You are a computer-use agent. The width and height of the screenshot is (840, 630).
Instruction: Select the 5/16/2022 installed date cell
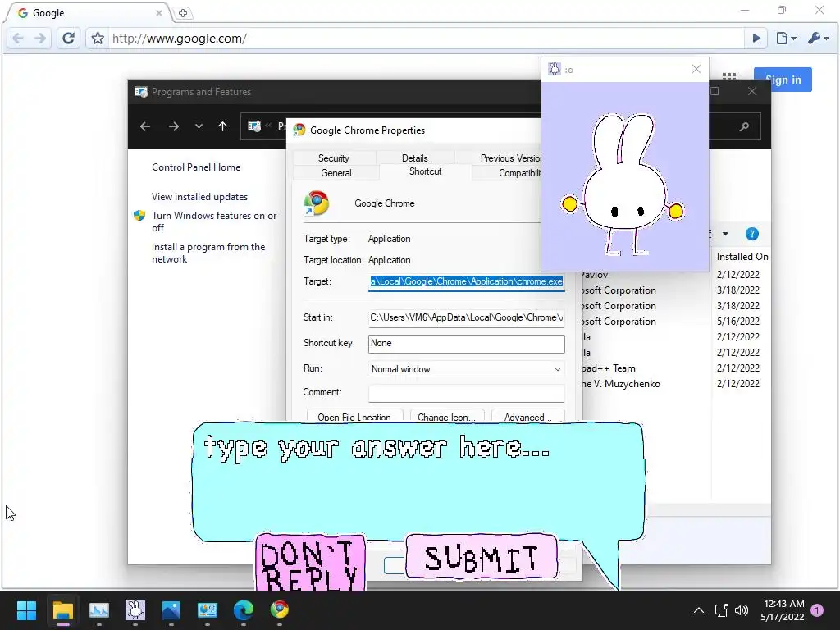pos(737,322)
